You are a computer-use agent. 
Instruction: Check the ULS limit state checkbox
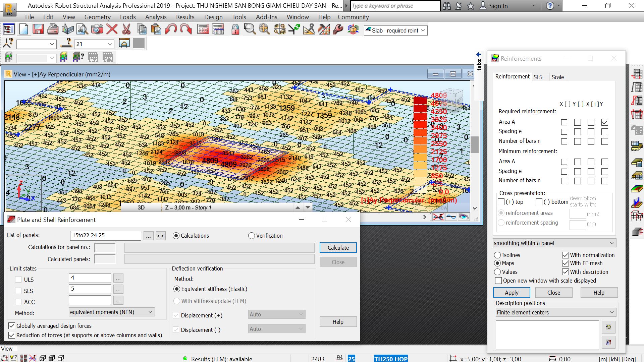[x=18, y=279]
